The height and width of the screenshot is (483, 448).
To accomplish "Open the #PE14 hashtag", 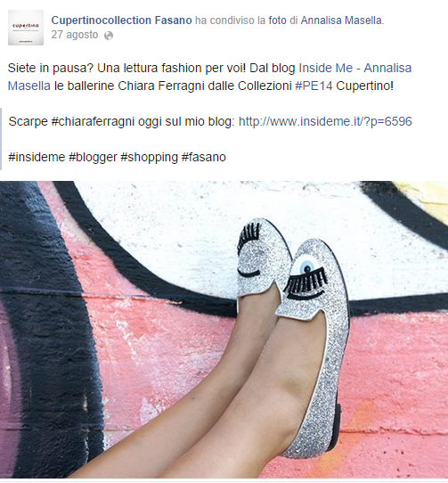I will (x=314, y=86).
